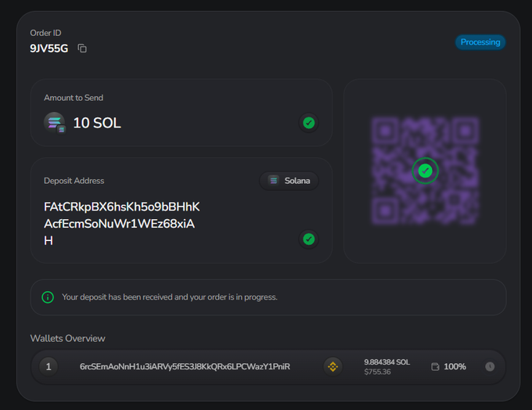Click the info icon in deposit notice
532x410 pixels.
[48, 297]
